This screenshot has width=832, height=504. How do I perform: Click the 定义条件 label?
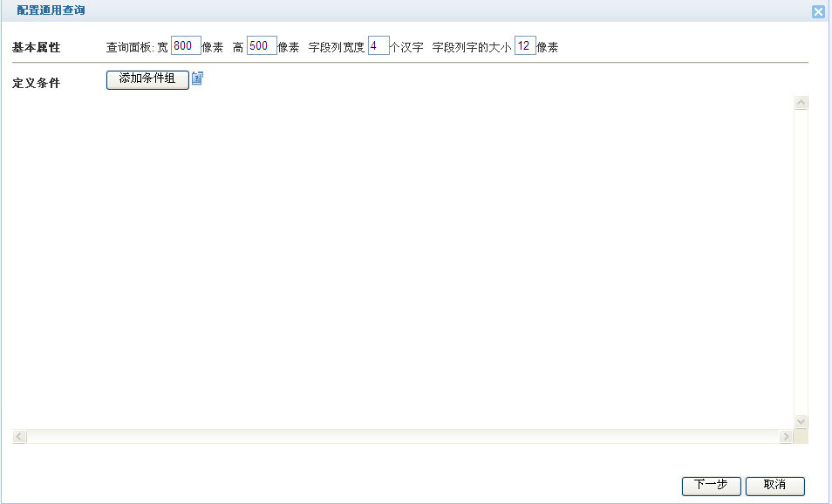[36, 84]
